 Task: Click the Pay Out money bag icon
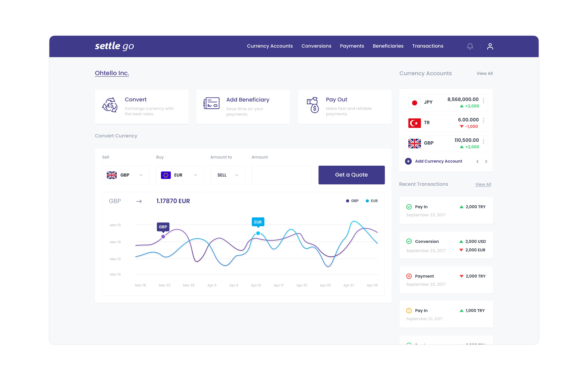tap(313, 105)
